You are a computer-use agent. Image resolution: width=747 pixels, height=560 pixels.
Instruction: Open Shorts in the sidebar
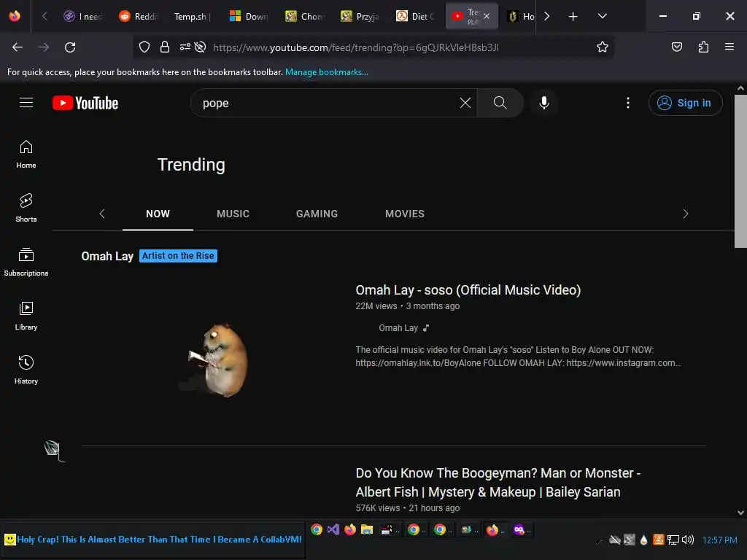tap(26, 208)
